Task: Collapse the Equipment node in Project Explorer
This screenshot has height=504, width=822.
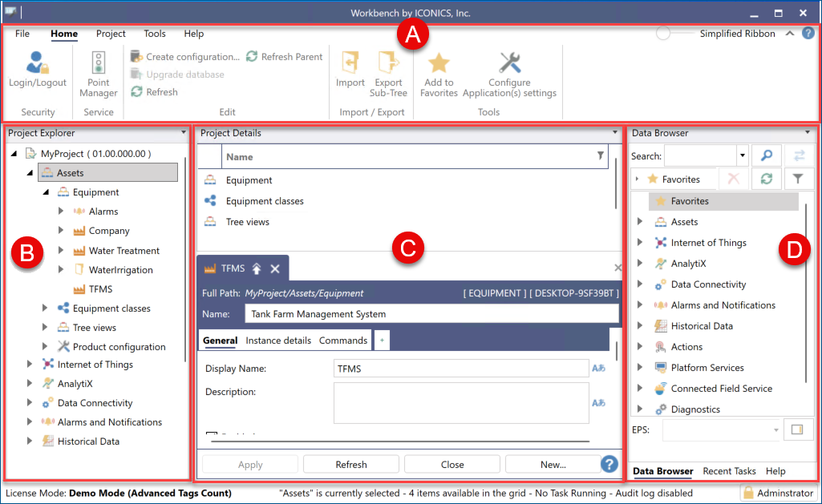Action: pos(47,192)
